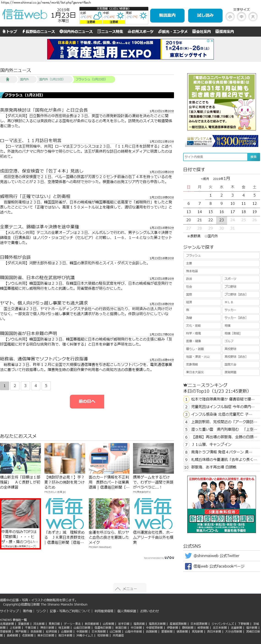The width and height of the screenshot is (261, 644).
Task: Click the AdChoices icon on the EXPO banner
Action: (208, 41)
